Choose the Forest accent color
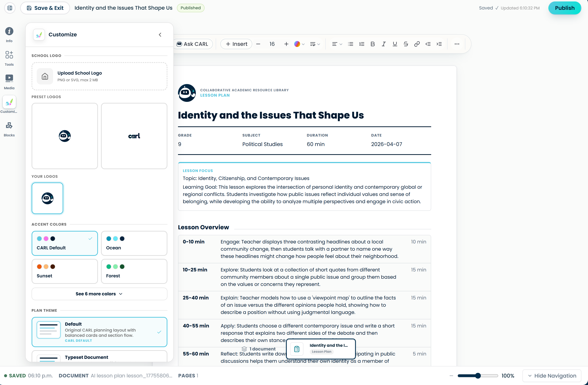 tap(134, 271)
